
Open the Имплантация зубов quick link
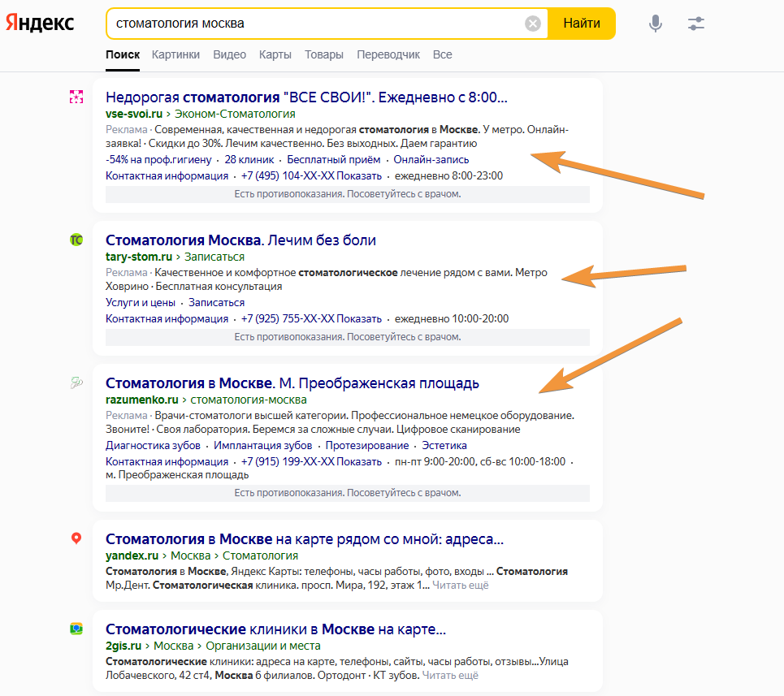(263, 446)
